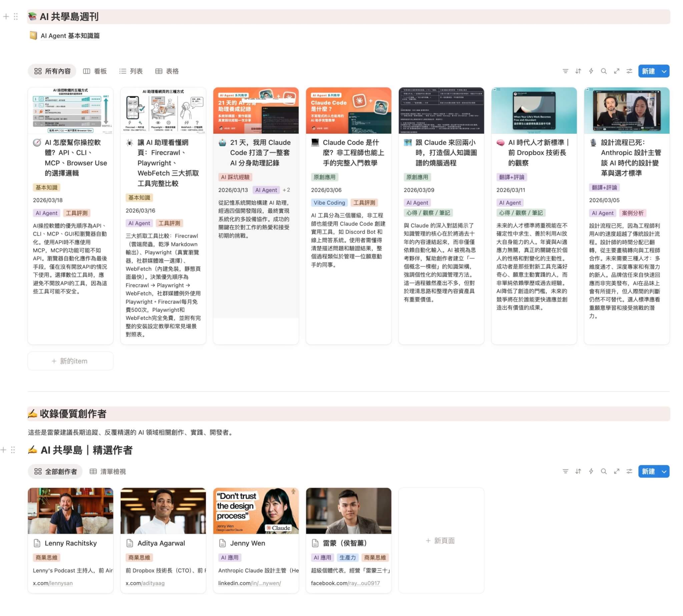
Task: Expand the 新建 dropdown arrow in weekly database
Action: point(664,71)
